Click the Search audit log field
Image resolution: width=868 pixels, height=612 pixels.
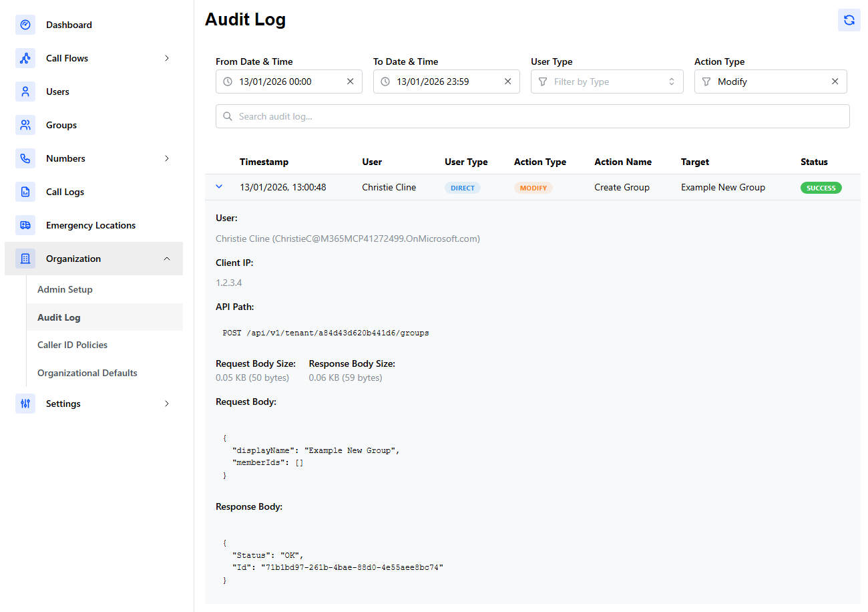pyautogui.click(x=532, y=116)
